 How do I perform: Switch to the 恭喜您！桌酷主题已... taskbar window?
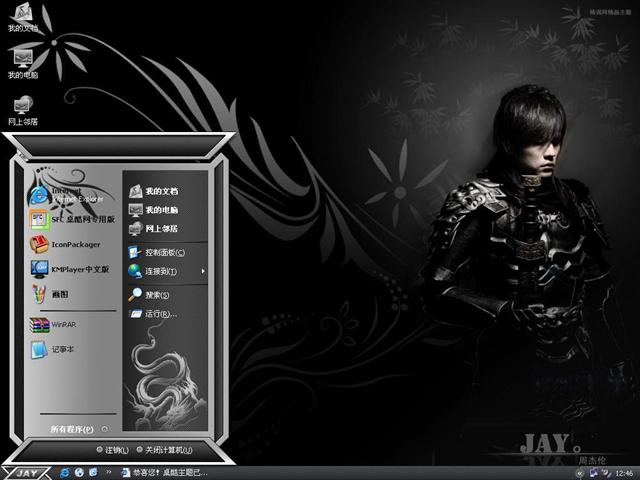click(164, 473)
